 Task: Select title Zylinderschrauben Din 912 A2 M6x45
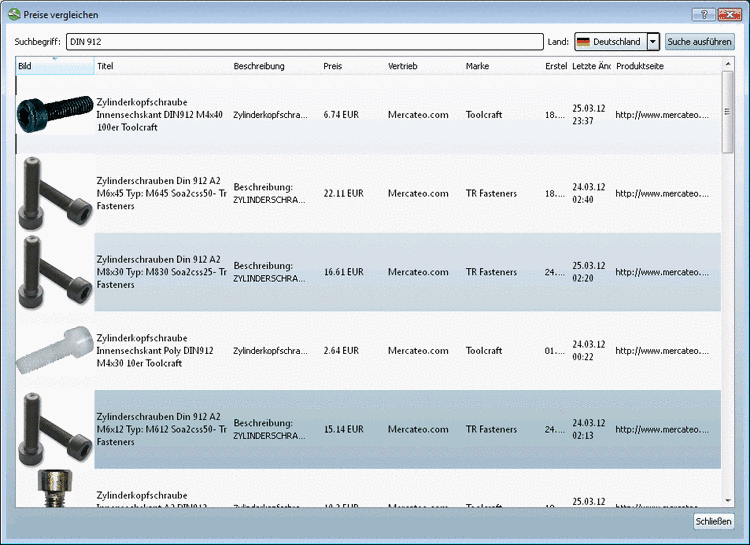coord(162,193)
